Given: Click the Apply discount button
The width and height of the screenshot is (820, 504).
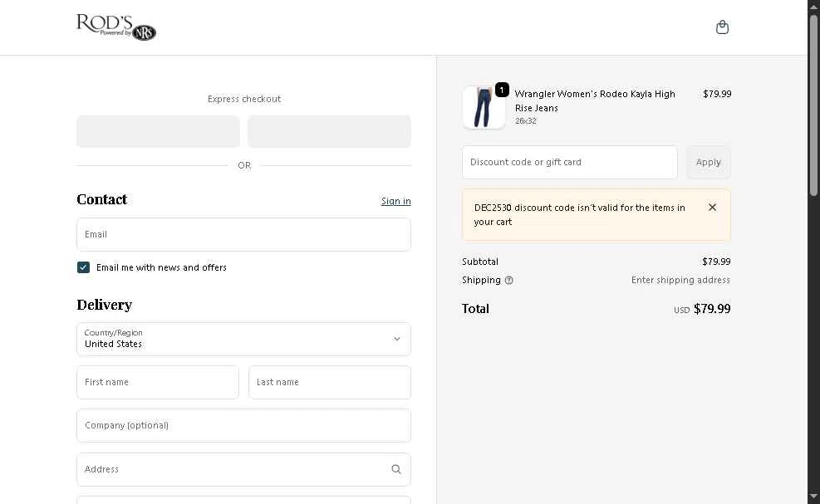Looking at the screenshot, I should click(709, 162).
